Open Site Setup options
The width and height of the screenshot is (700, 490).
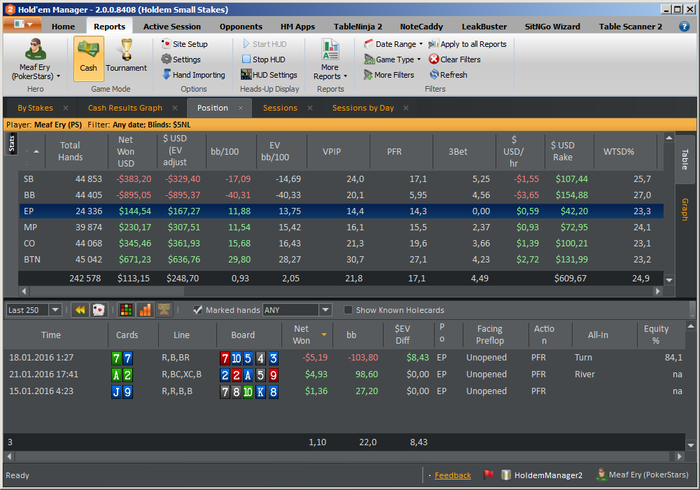(185, 44)
